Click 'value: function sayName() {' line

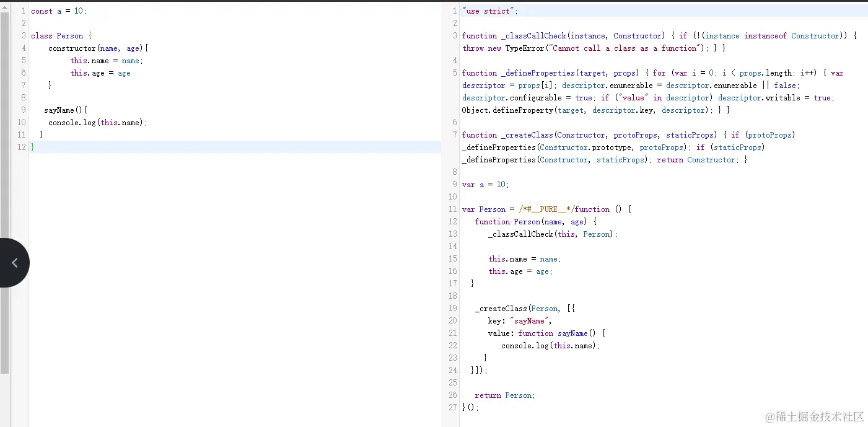click(x=546, y=333)
